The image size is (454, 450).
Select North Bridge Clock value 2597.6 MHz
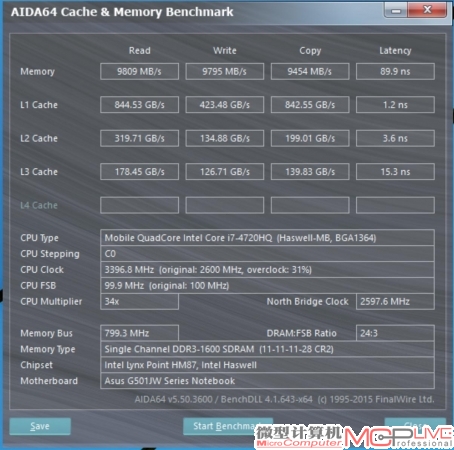pos(395,301)
